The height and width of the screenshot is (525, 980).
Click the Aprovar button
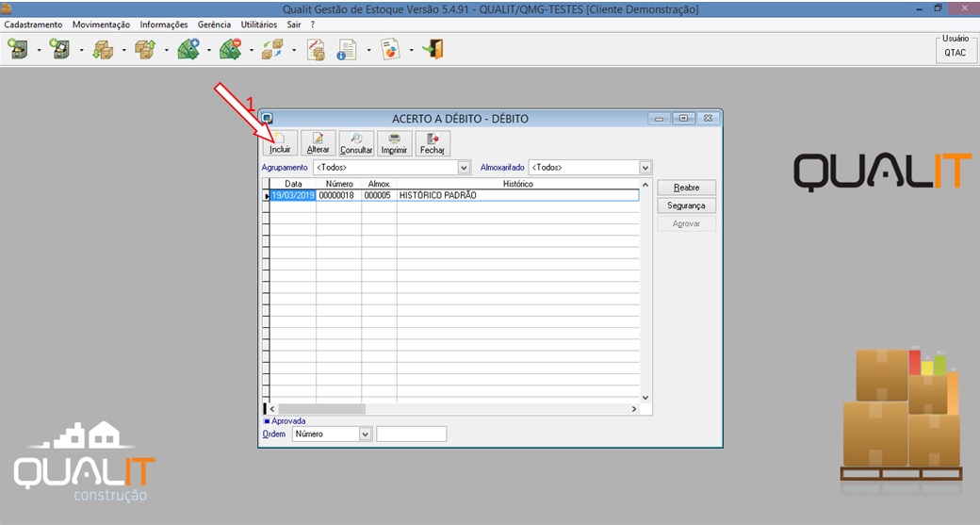(686, 223)
